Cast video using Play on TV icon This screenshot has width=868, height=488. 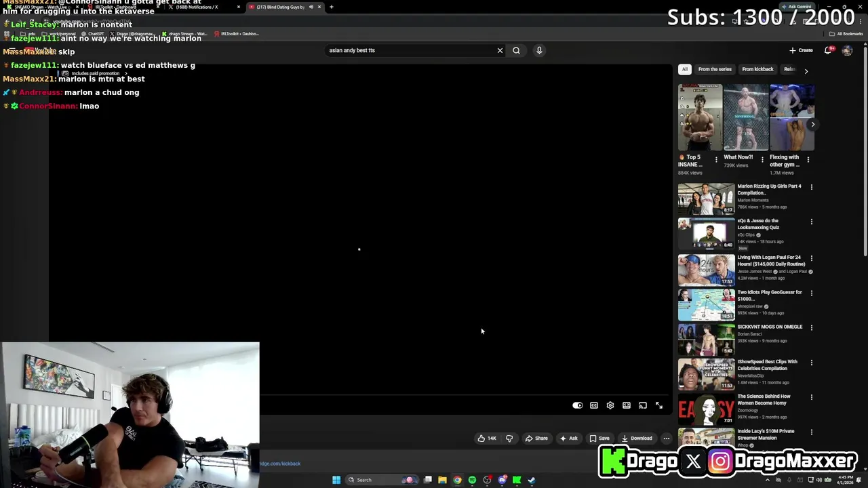pos(643,405)
